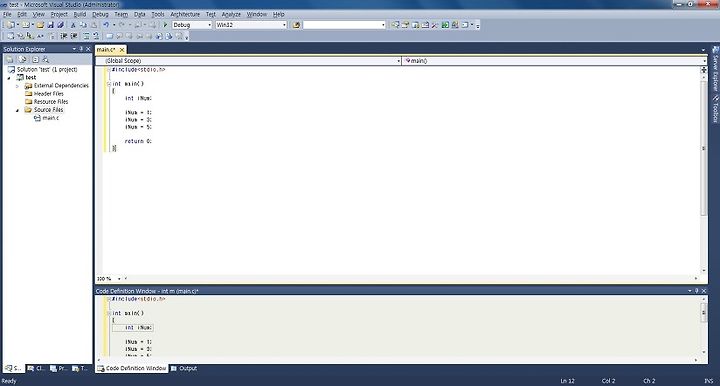Open the Build menu
Viewport: 720px width, 386px height.
[x=80, y=14]
